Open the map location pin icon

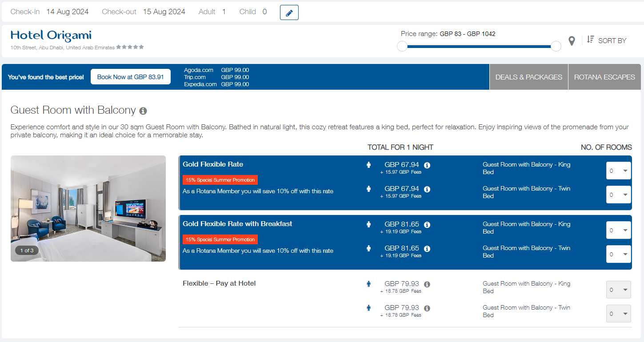point(572,41)
